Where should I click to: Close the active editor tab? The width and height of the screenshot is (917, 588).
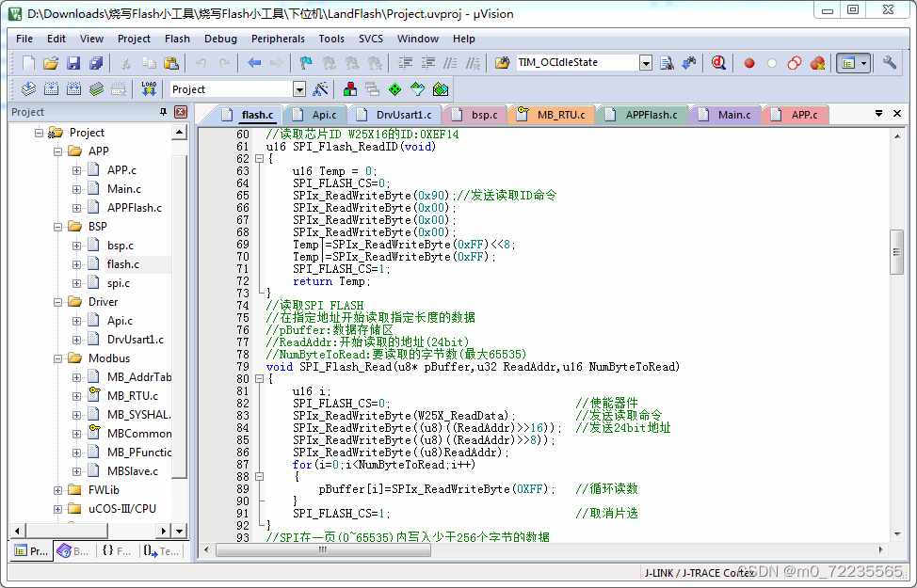(897, 114)
